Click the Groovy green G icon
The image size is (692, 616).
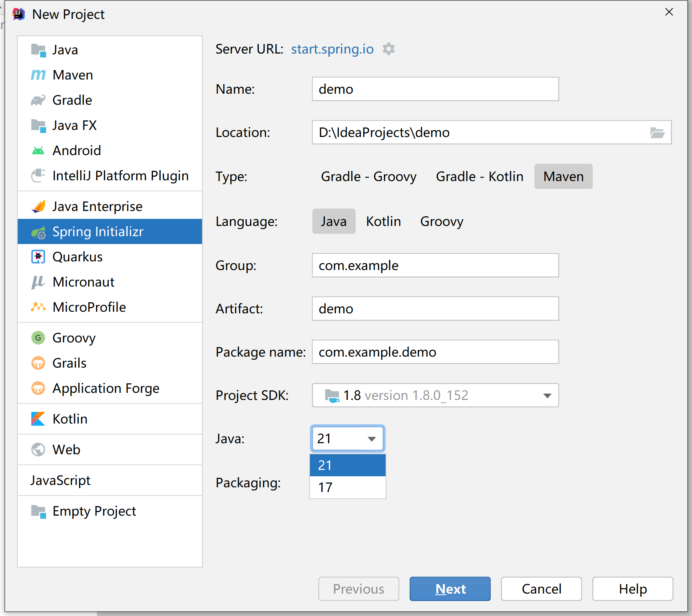pos(38,338)
